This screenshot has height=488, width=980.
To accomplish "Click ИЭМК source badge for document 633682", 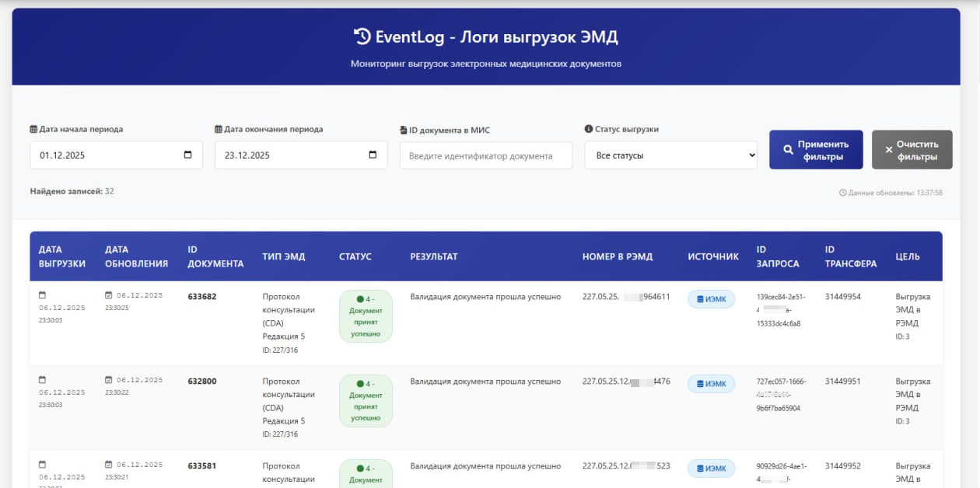I will (x=711, y=299).
